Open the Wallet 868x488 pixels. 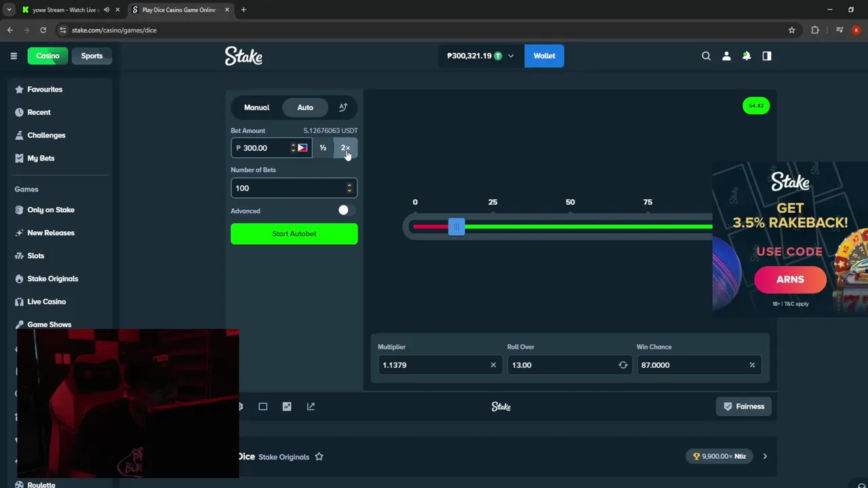coord(544,56)
